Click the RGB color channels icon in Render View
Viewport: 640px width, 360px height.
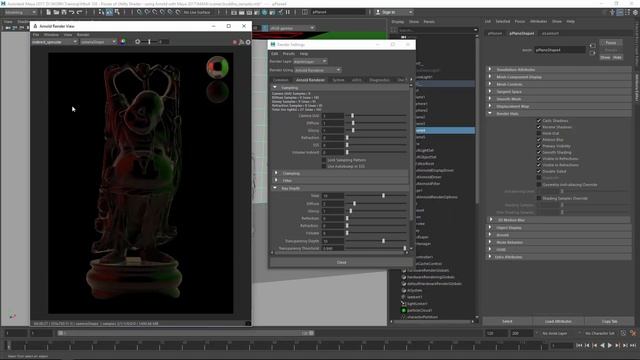(123, 42)
